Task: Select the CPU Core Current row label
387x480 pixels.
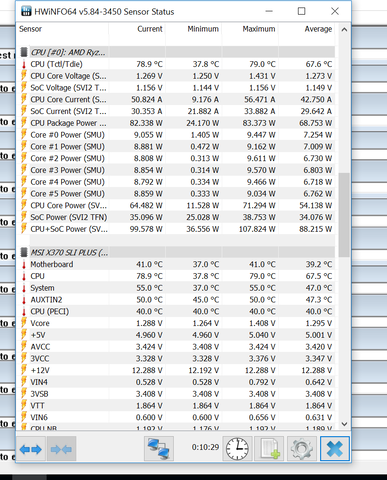Action: 68,99
